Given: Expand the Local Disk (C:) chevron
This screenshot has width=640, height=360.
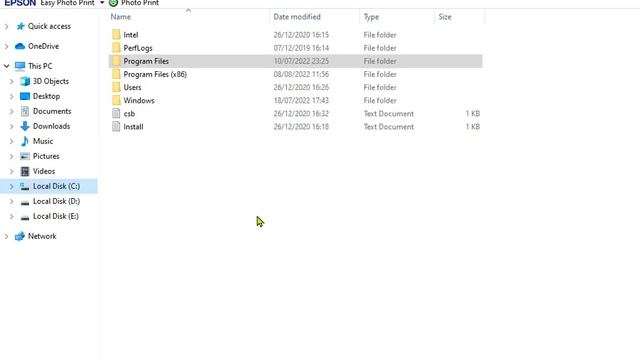Looking at the screenshot, I should pos(11,187).
